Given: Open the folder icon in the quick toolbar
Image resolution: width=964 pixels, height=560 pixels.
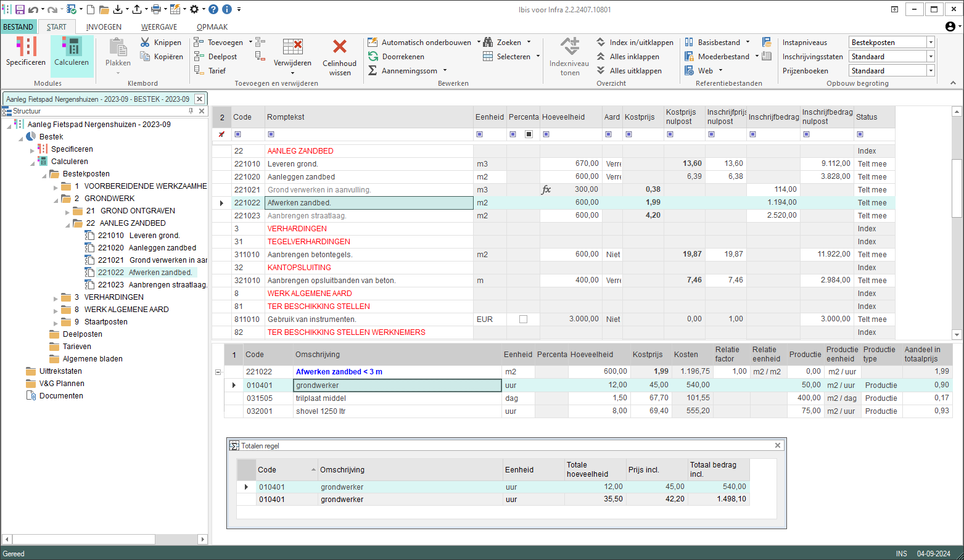Looking at the screenshot, I should [104, 9].
